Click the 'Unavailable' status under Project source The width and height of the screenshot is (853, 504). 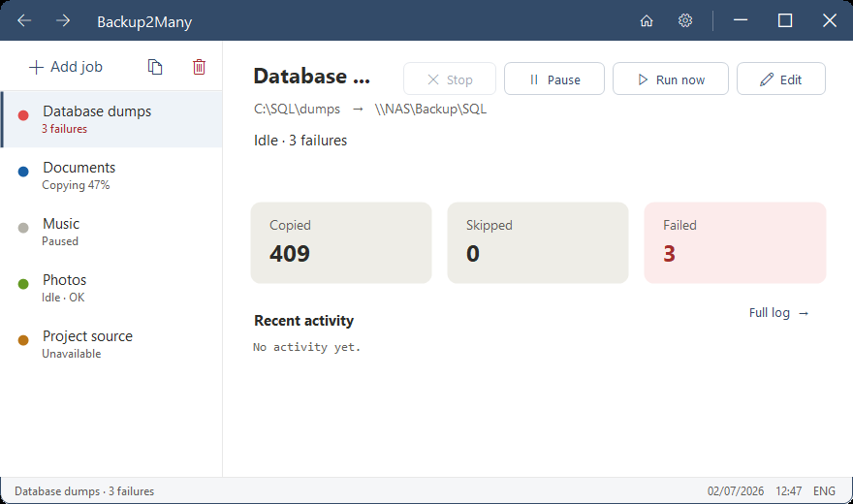click(72, 354)
